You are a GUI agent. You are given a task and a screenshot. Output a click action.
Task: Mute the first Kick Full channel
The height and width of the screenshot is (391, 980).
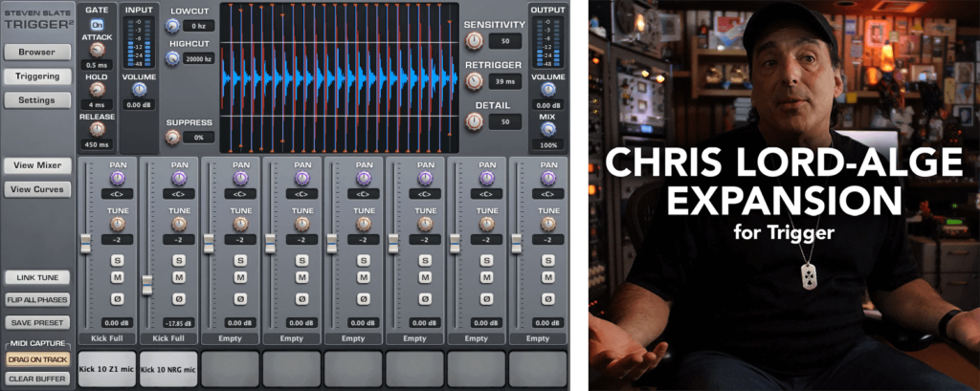coord(117,277)
